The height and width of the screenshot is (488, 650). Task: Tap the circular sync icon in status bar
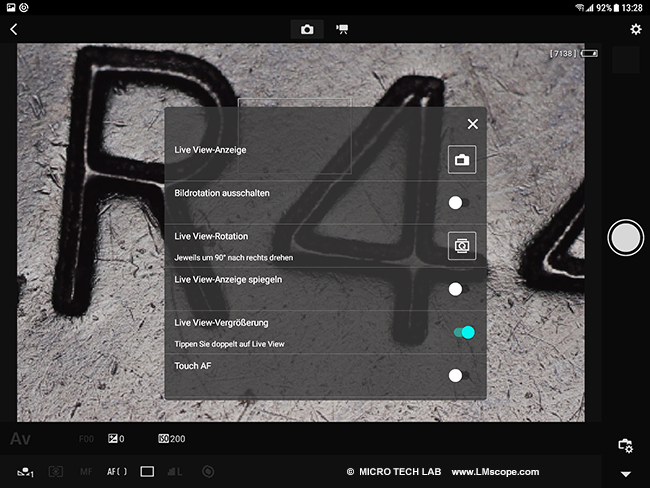tap(24, 7)
